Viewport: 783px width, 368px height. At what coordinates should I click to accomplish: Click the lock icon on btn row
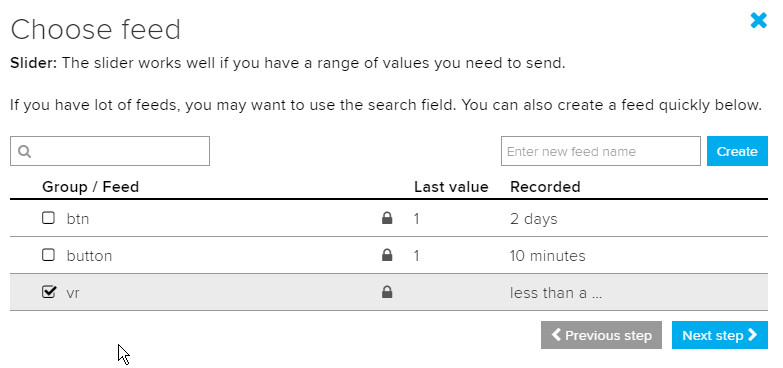(x=387, y=218)
